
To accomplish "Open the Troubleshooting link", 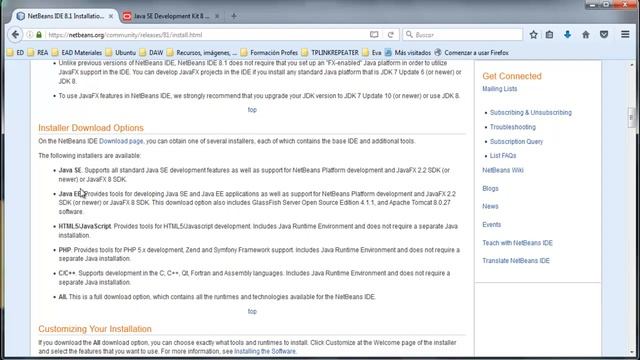I will click(513, 127).
